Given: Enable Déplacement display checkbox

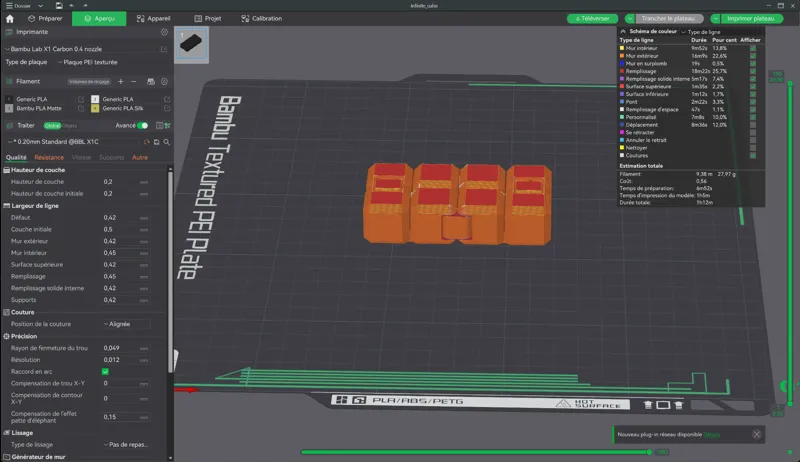Looking at the screenshot, I should click(753, 124).
